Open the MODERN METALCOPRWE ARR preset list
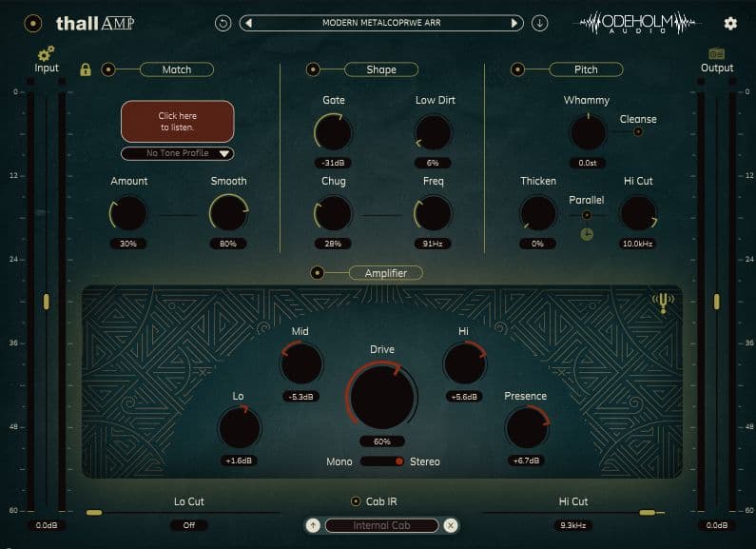The height and width of the screenshot is (549, 756). (381, 23)
